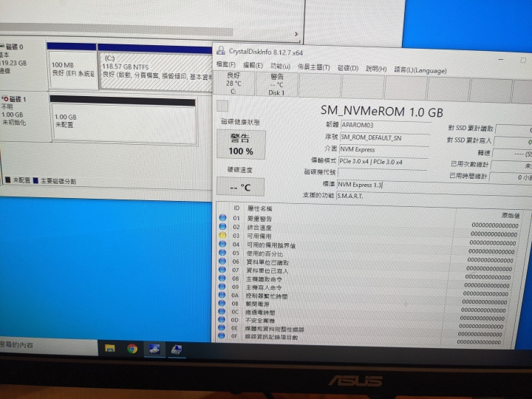The image size is (532, 399).
Task: Select the 不安全關機 attribute name
Action: coord(260,320)
